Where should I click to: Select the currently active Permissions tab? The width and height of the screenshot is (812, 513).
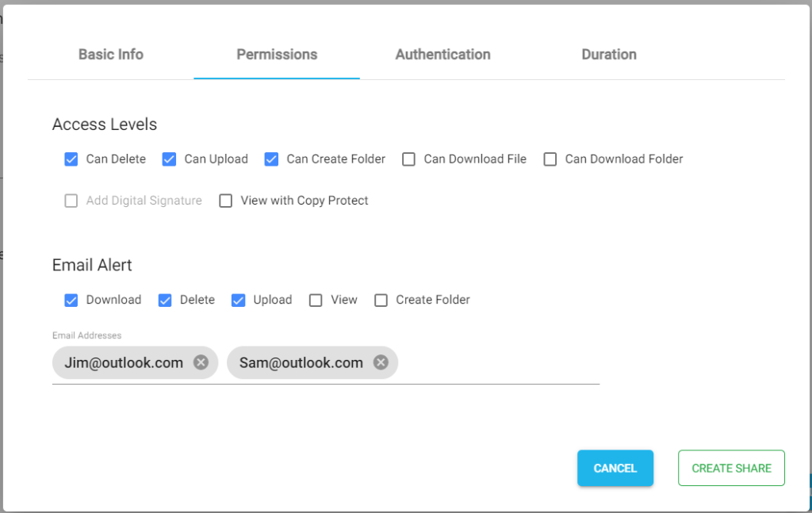(276, 54)
